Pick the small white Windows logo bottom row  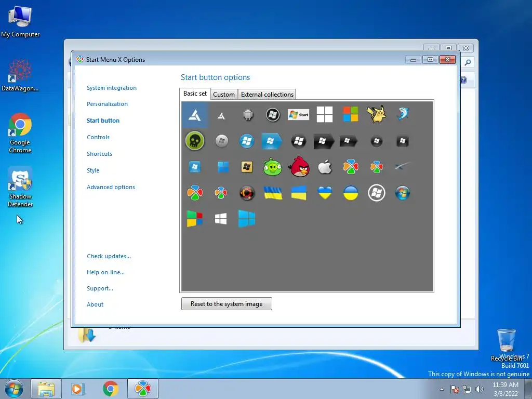click(x=221, y=219)
